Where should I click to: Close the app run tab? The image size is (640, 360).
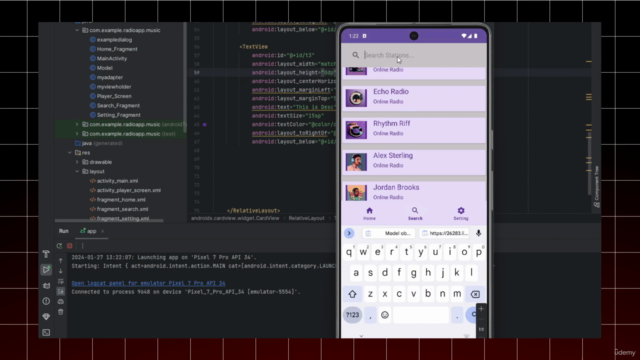click(x=102, y=231)
